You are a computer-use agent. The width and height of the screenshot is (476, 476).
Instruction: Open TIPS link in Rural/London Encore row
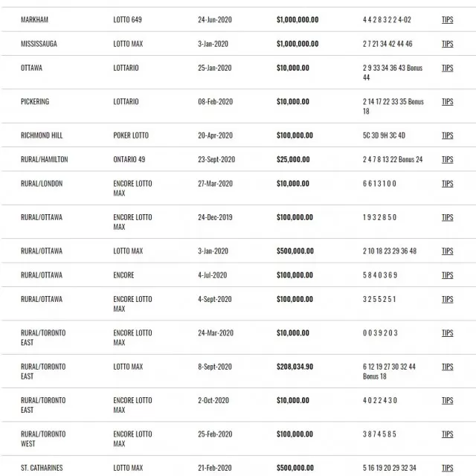[447, 184]
